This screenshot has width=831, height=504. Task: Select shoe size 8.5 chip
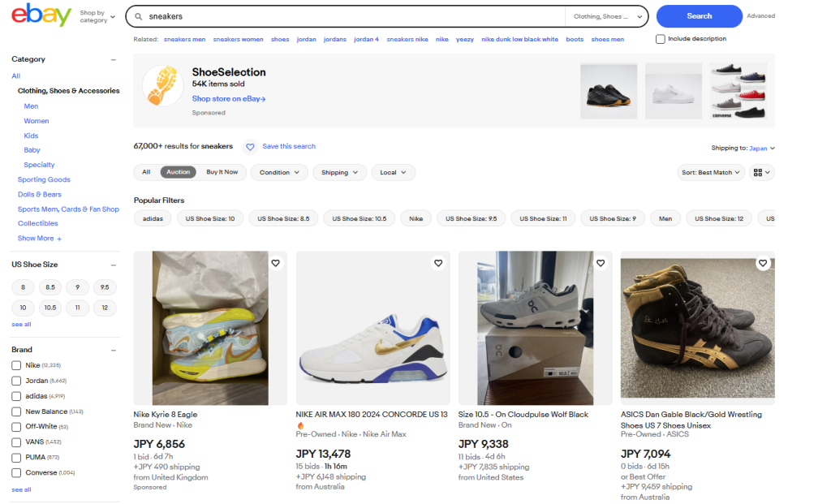[50, 287]
